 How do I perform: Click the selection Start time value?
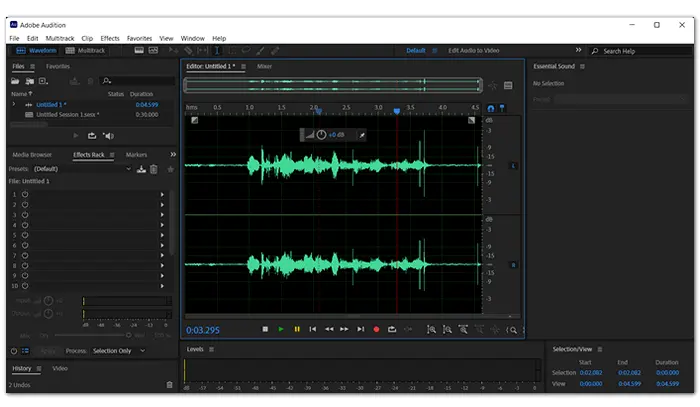[591, 373]
